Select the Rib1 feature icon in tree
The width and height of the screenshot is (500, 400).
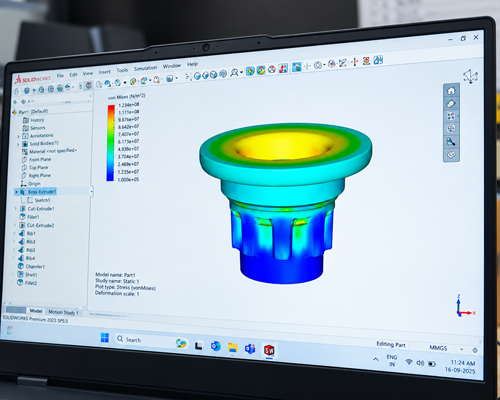(x=22, y=233)
